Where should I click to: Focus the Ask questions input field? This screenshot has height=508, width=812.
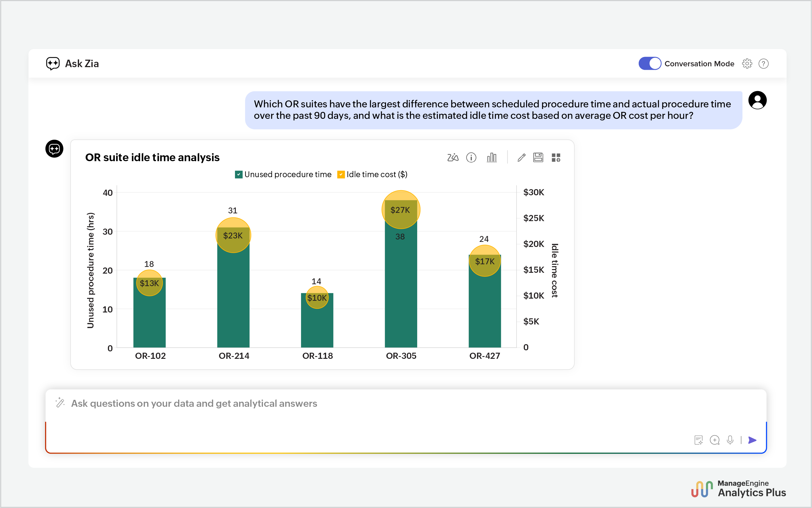click(406, 421)
